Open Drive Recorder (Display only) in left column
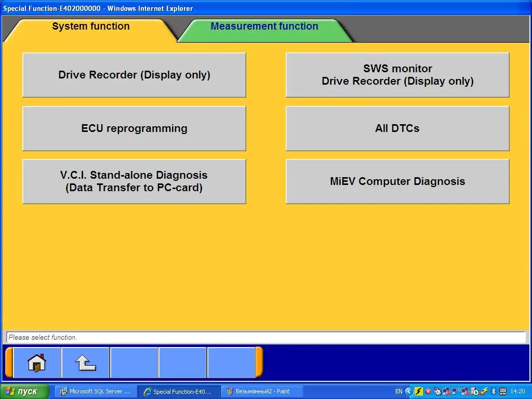532x399 pixels. (x=134, y=75)
